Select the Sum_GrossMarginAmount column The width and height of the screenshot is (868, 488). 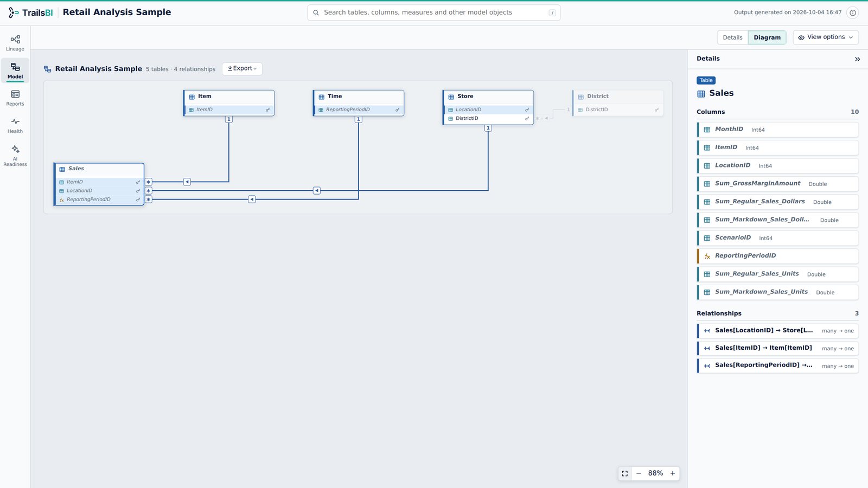coord(778,184)
